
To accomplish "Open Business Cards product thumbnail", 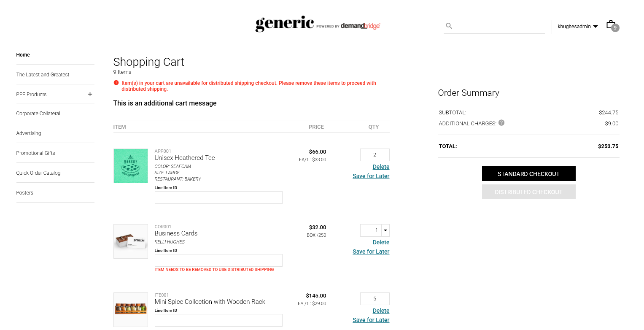I will coord(131,241).
